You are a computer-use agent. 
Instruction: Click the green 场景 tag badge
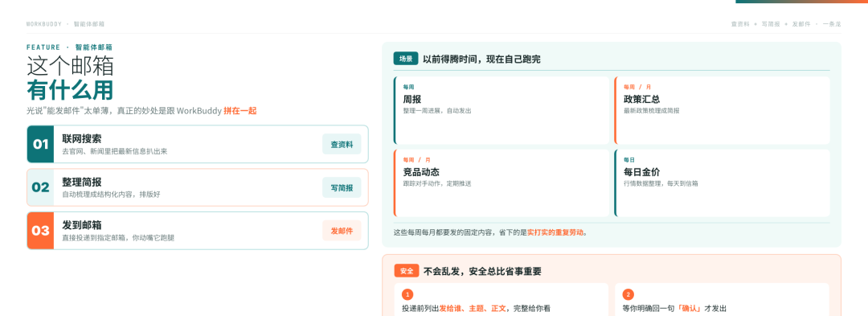(406, 59)
